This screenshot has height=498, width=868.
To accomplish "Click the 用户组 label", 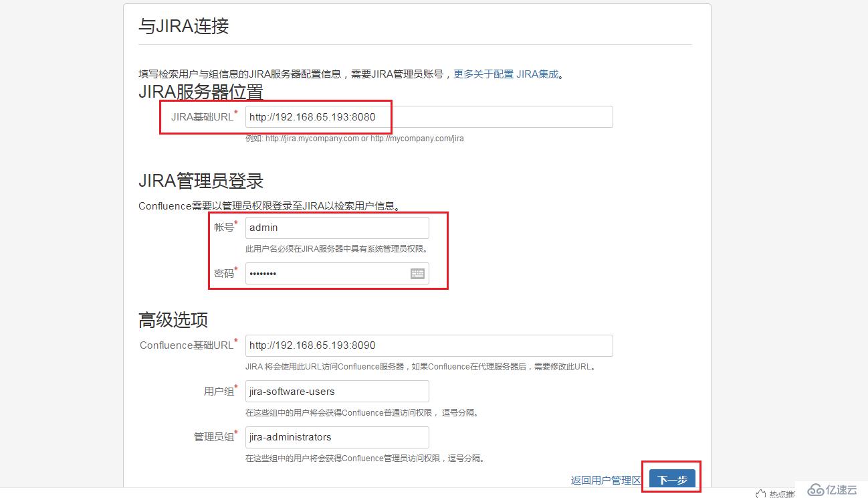I will pyautogui.click(x=219, y=392).
